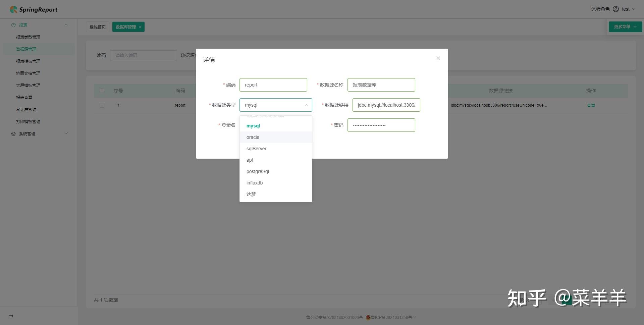Collapse the sidebar using the bottom-left icon
The height and width of the screenshot is (325, 644).
[11, 316]
